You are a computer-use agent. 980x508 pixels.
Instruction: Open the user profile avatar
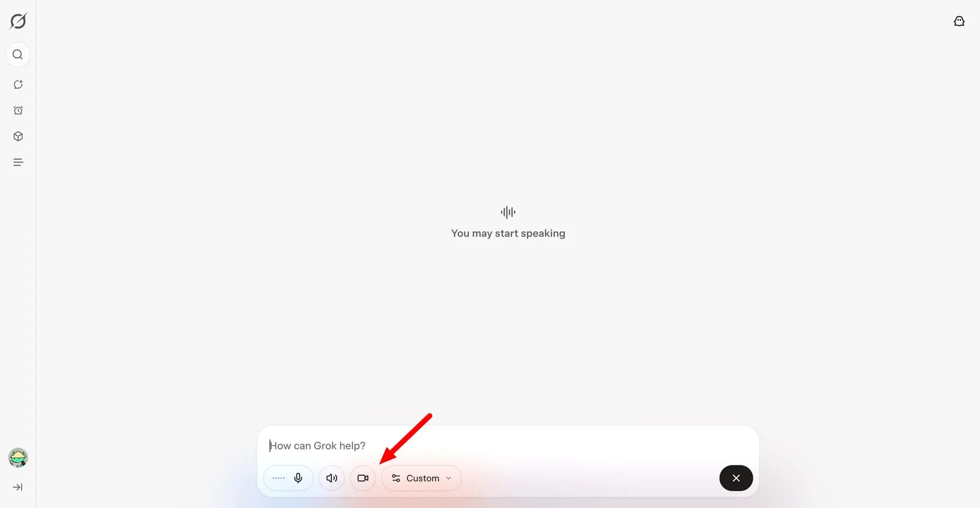18,457
